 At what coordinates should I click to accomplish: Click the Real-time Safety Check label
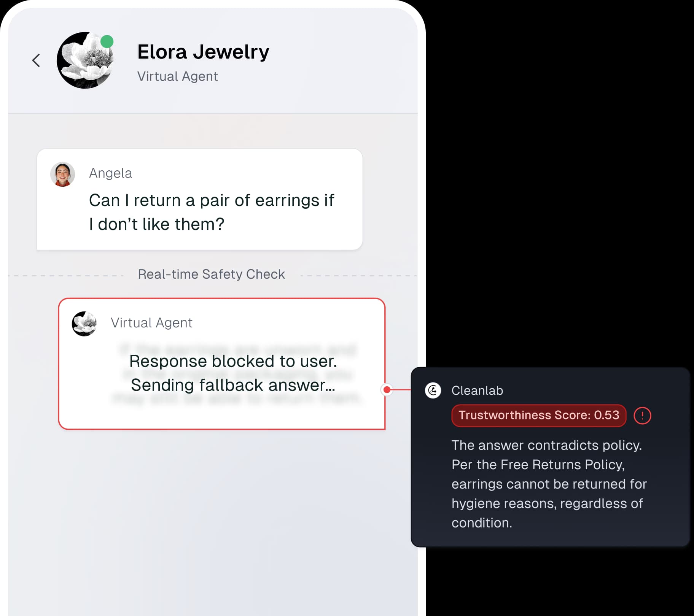click(211, 274)
